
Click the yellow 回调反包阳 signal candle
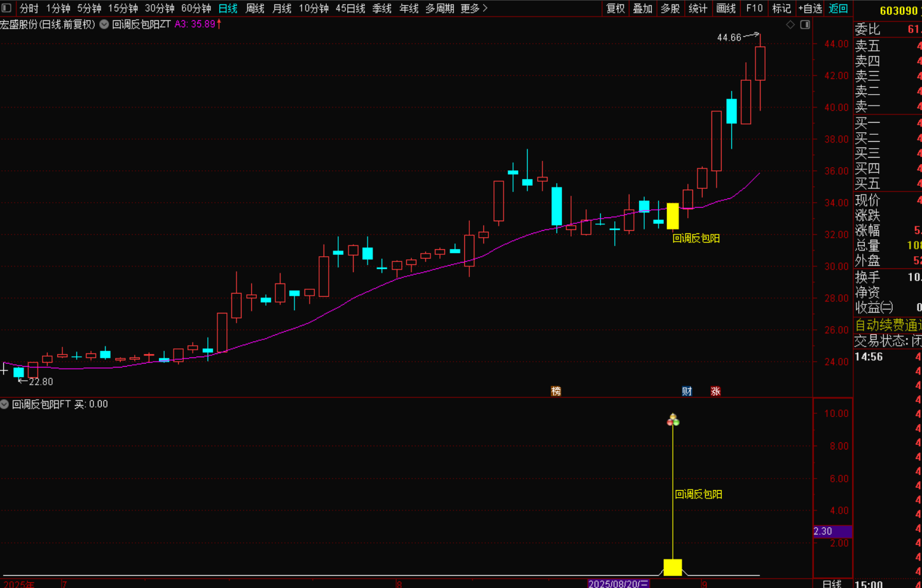coord(672,216)
